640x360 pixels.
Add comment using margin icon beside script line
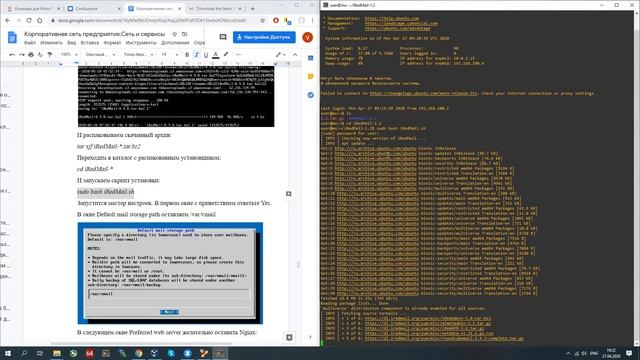289,194
